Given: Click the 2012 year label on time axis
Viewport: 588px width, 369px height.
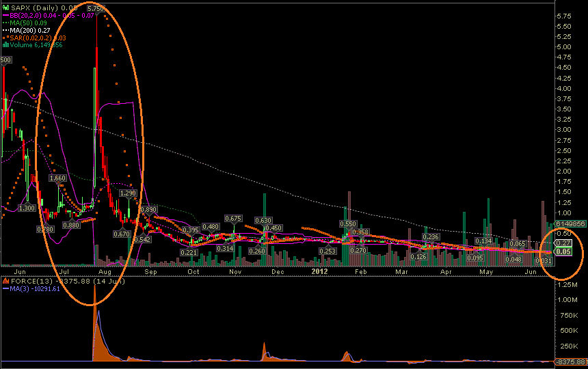Looking at the screenshot, I should coord(319,271).
